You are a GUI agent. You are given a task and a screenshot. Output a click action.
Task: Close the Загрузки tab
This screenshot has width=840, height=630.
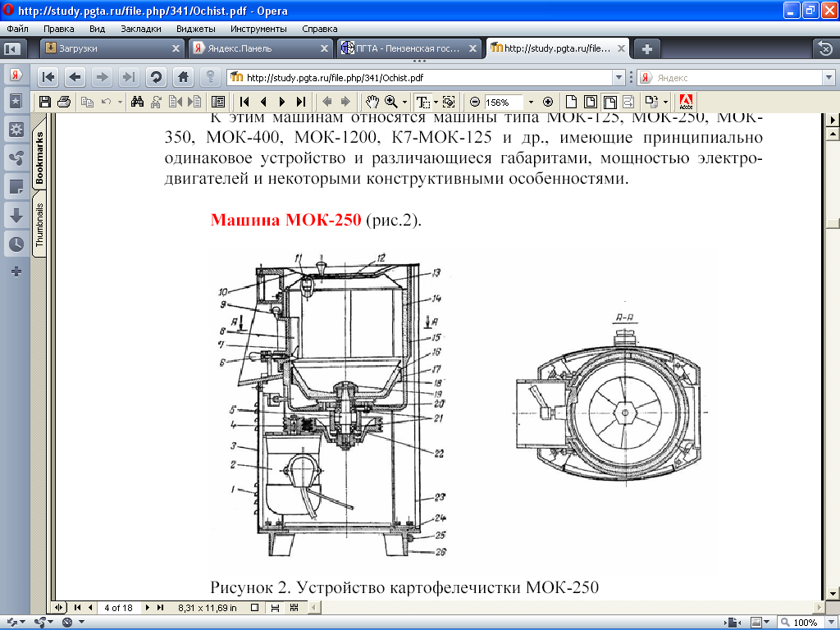(x=176, y=48)
